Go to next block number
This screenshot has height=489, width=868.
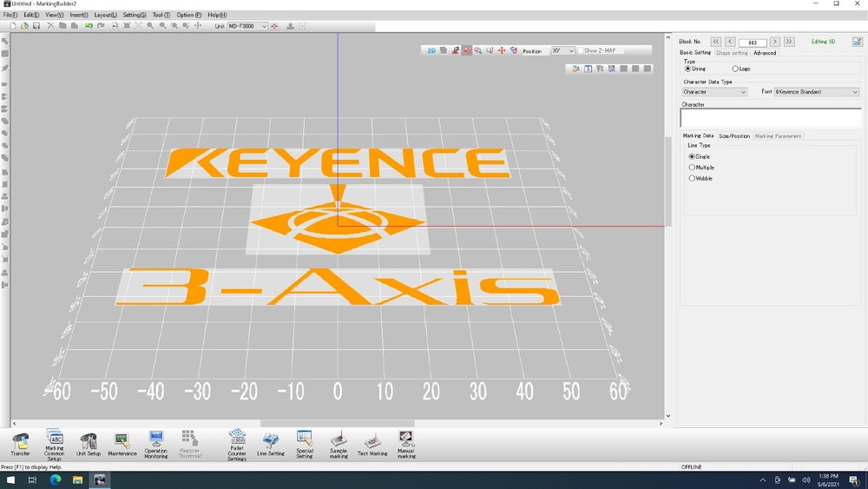click(775, 42)
